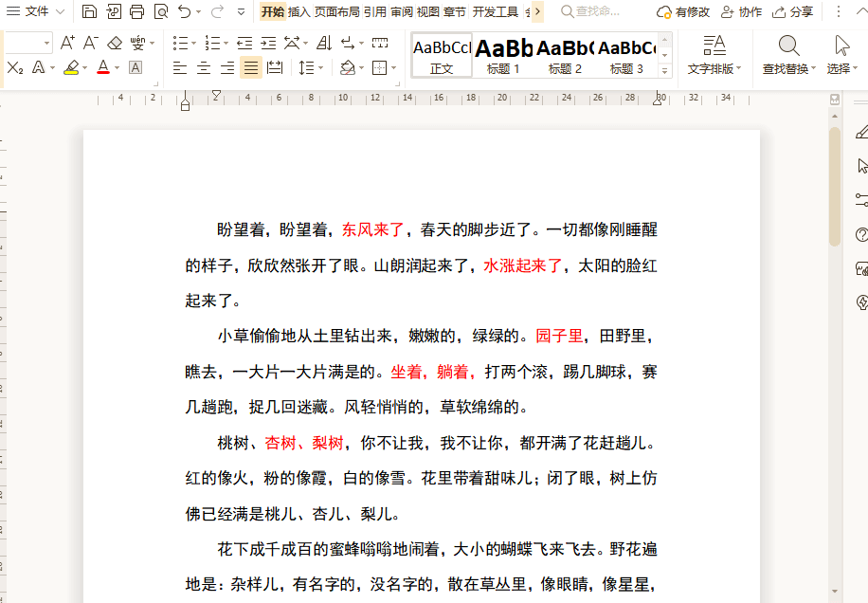Click the Save document icon
The height and width of the screenshot is (603, 868).
(89, 12)
